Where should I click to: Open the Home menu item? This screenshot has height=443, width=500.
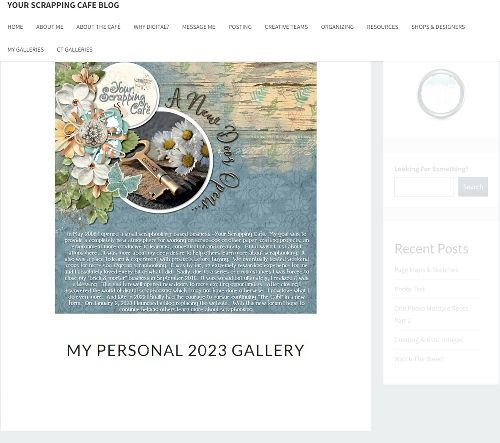(x=15, y=27)
